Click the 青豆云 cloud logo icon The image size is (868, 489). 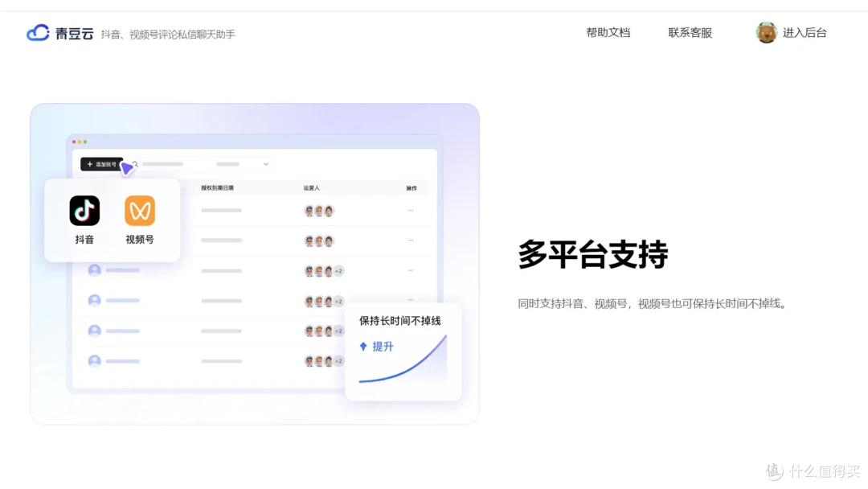pos(39,33)
